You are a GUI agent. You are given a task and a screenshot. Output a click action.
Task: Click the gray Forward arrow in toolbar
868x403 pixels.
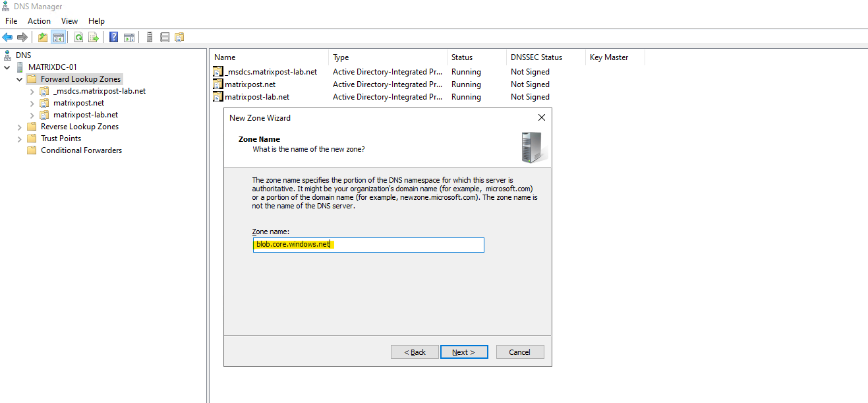(22, 38)
